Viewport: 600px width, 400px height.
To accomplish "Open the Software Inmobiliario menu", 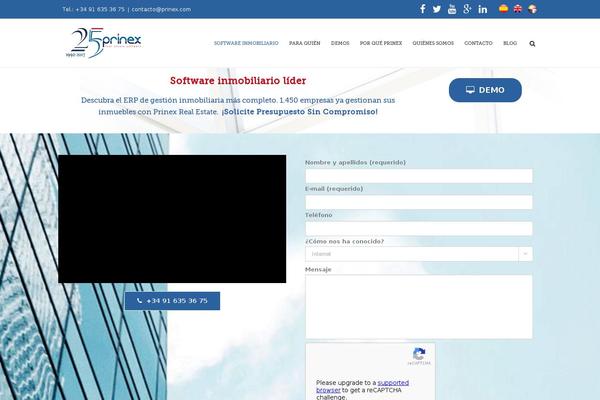I will [246, 43].
